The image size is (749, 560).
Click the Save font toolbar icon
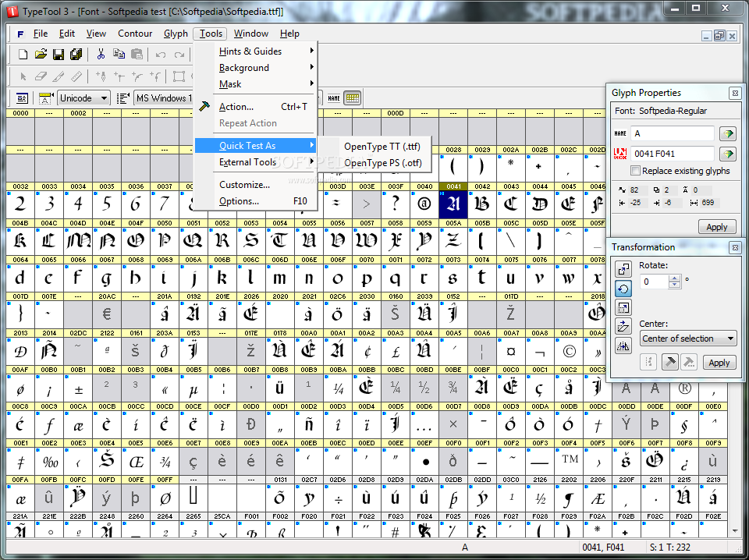[58, 55]
